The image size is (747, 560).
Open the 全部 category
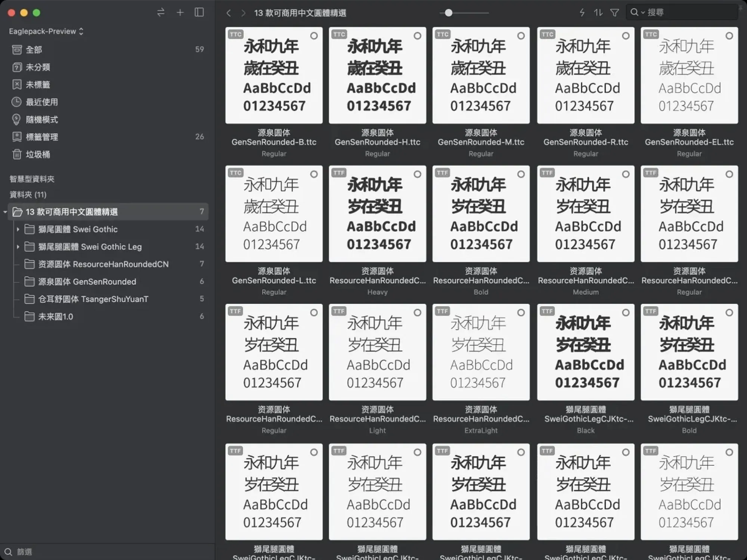click(x=108, y=49)
